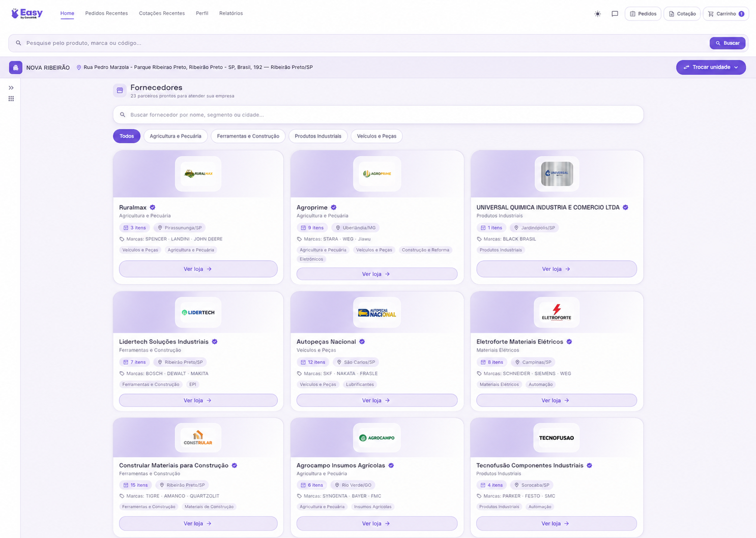Click the EPI tag on Lidertech card

(x=193, y=384)
